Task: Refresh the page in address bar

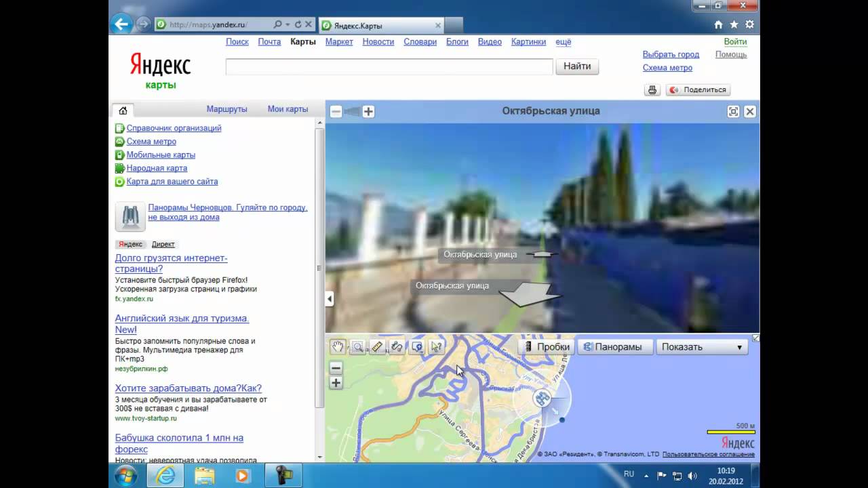Action: 298,24
